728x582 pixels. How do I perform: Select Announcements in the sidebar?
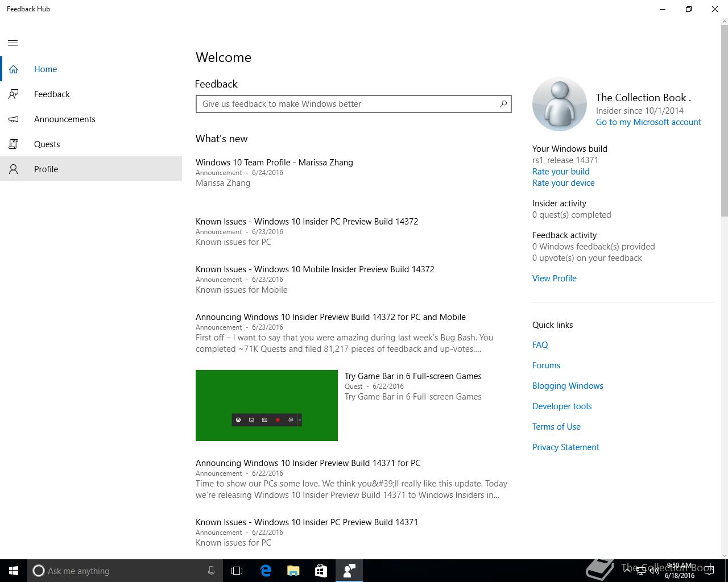91,119
